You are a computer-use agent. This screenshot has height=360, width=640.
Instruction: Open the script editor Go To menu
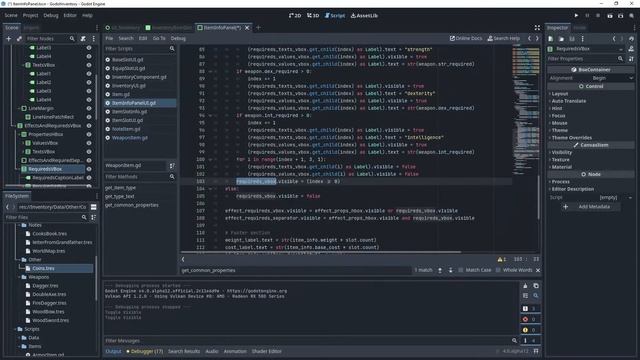click(159, 38)
